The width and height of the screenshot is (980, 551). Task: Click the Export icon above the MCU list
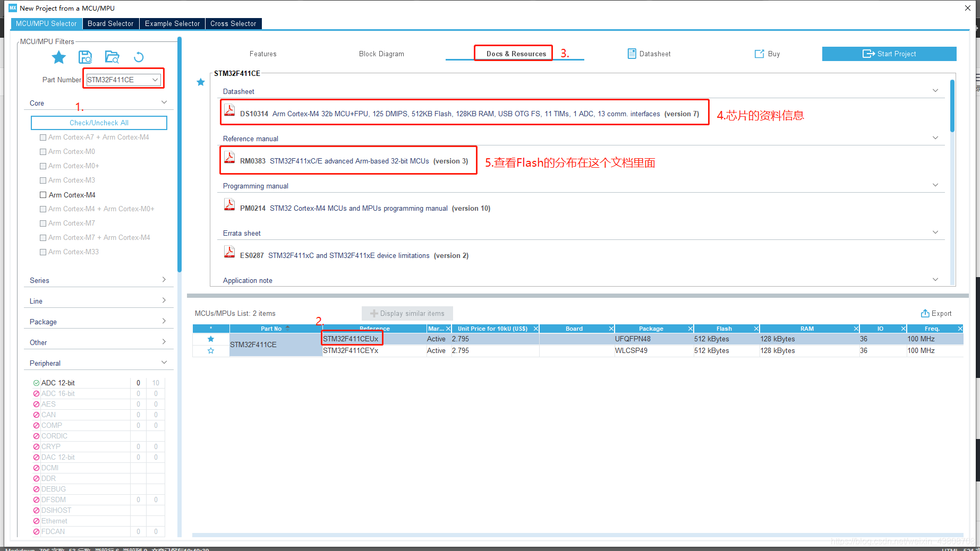pyautogui.click(x=925, y=313)
